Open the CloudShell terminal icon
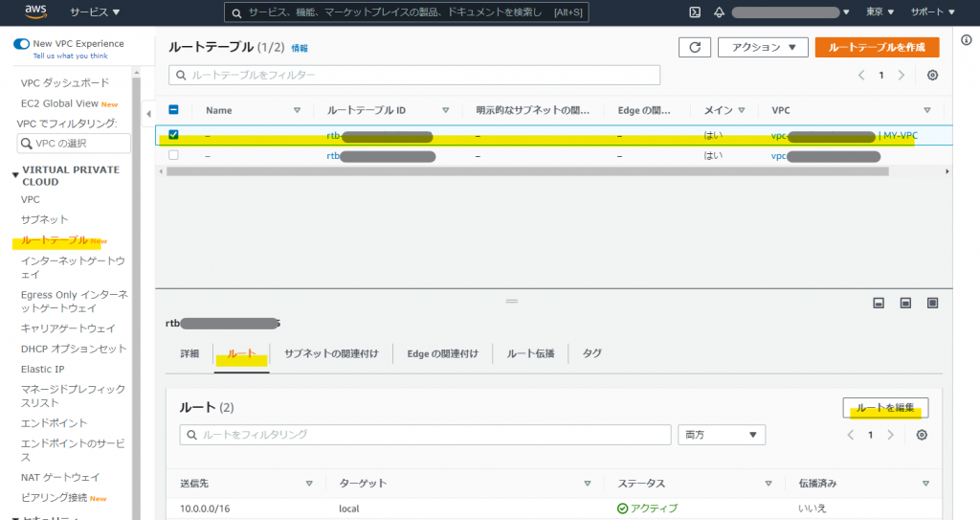 695,12
